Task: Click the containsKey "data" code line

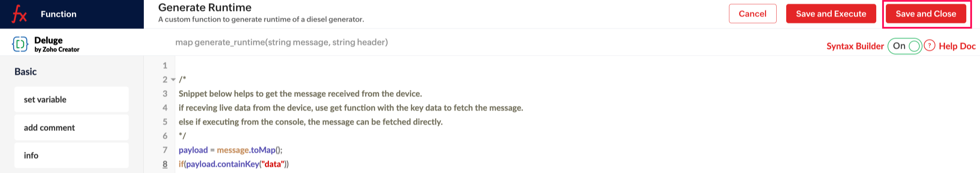Action: point(234,164)
